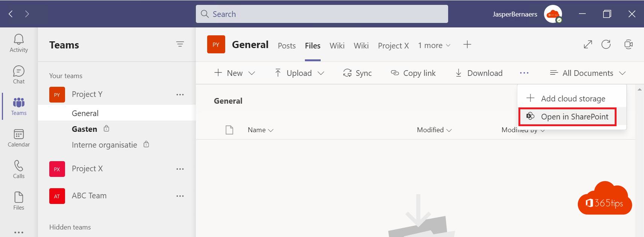
Task: Open the Calendar app
Action: (19, 138)
